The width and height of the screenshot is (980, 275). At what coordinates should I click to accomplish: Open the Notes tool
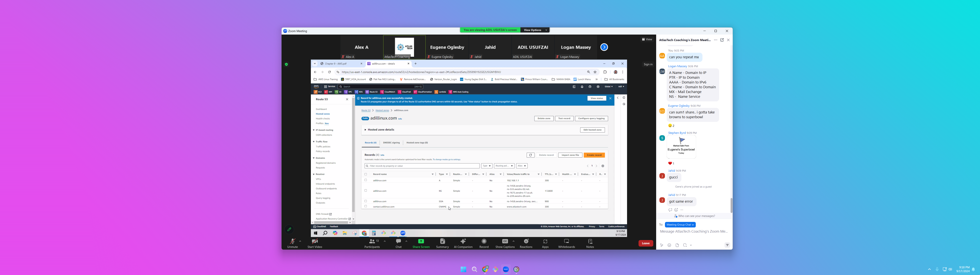tap(590, 242)
